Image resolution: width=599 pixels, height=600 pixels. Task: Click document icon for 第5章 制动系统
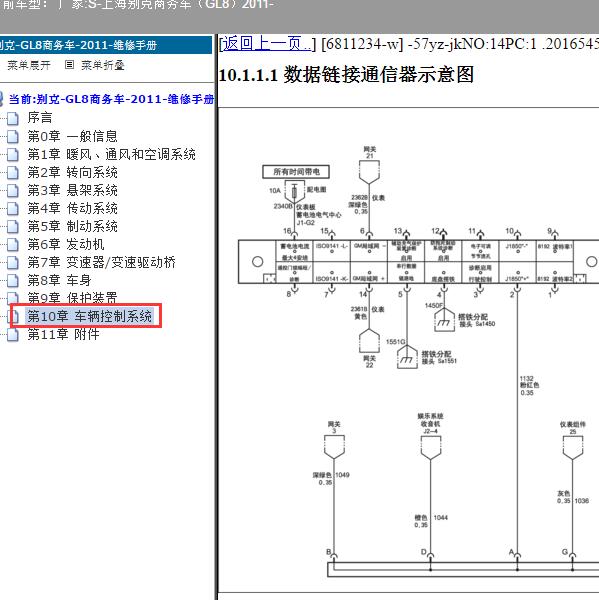coord(13,227)
